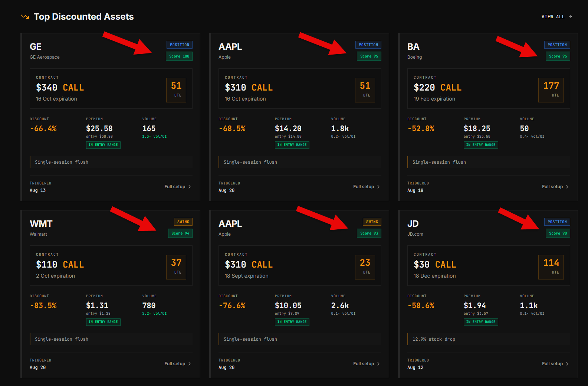Viewport: 588px width, 386px height.
Task: Click the 2.6k volume value
Action: (x=340, y=306)
